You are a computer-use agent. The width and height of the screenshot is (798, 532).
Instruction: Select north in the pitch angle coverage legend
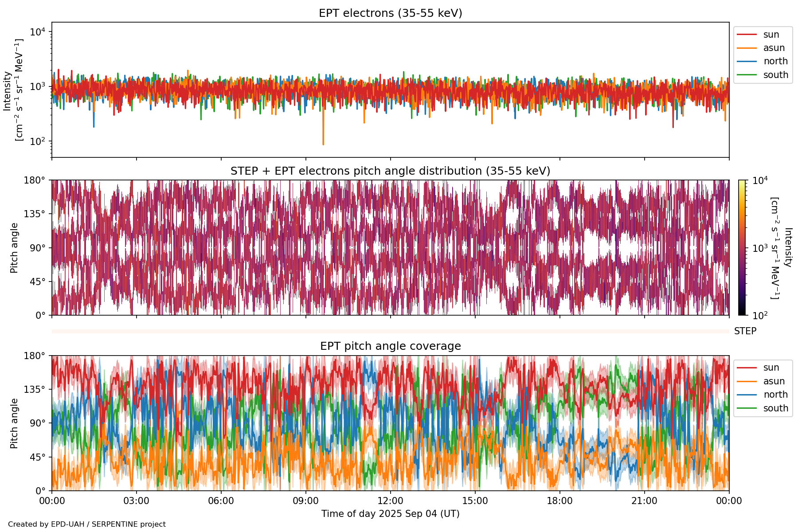pyautogui.click(x=775, y=395)
